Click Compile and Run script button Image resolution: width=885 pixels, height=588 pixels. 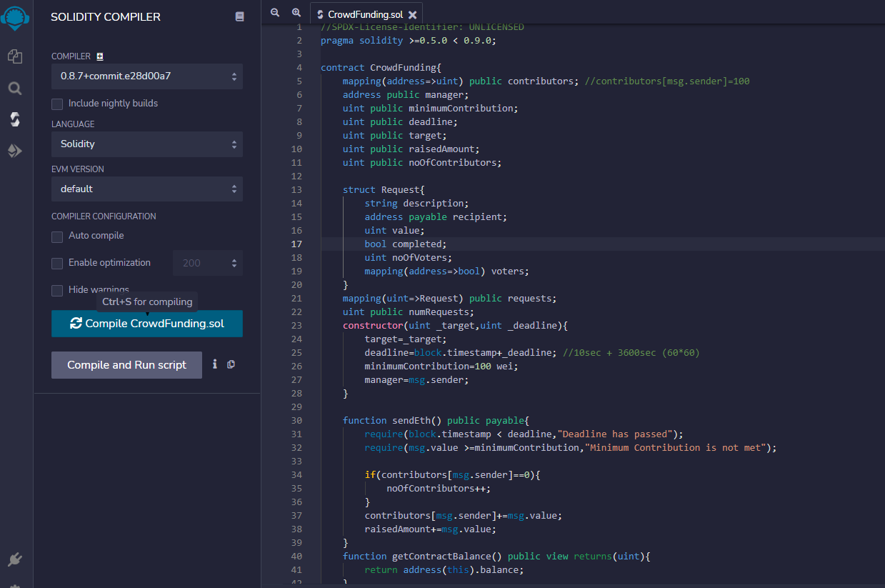click(x=126, y=365)
